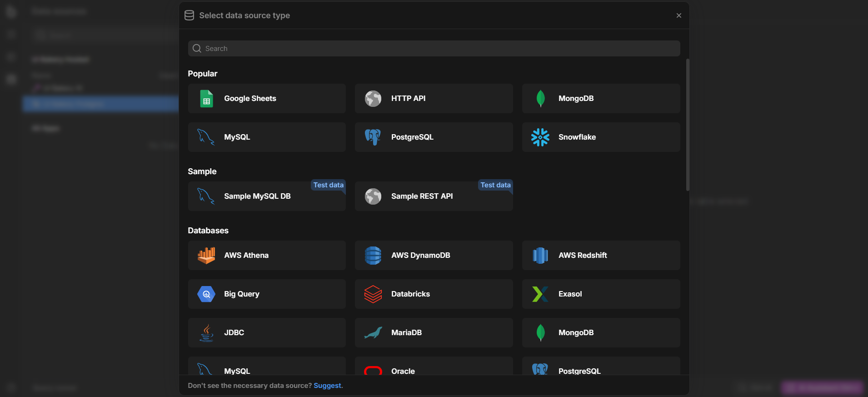Choose the Oracle database
868x397 pixels.
pos(434,366)
